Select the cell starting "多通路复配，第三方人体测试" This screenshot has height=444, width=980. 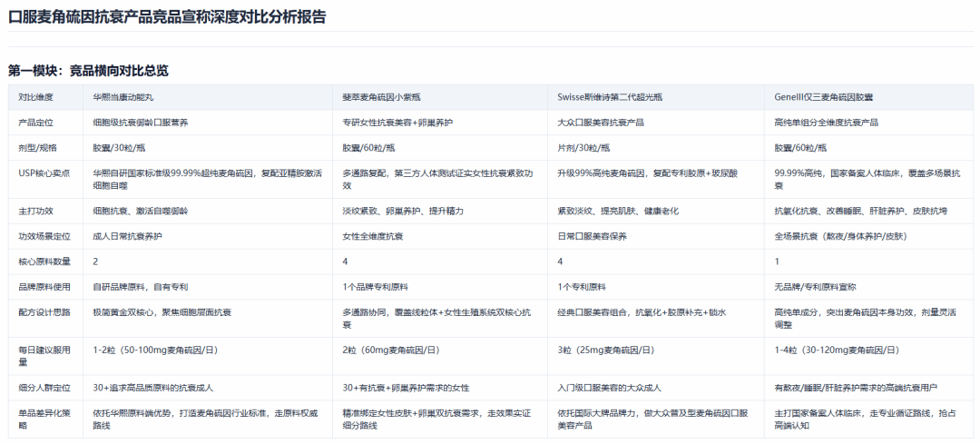[440, 180]
